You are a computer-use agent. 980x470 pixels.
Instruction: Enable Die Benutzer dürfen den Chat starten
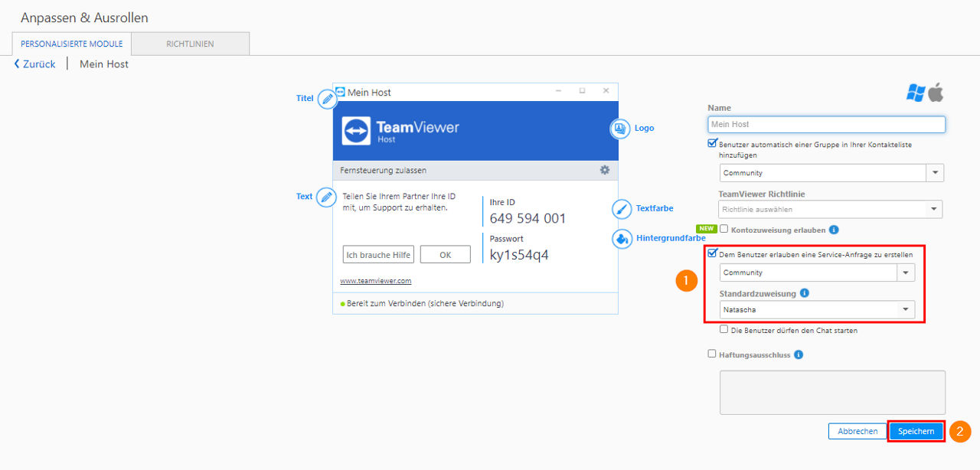tap(724, 330)
